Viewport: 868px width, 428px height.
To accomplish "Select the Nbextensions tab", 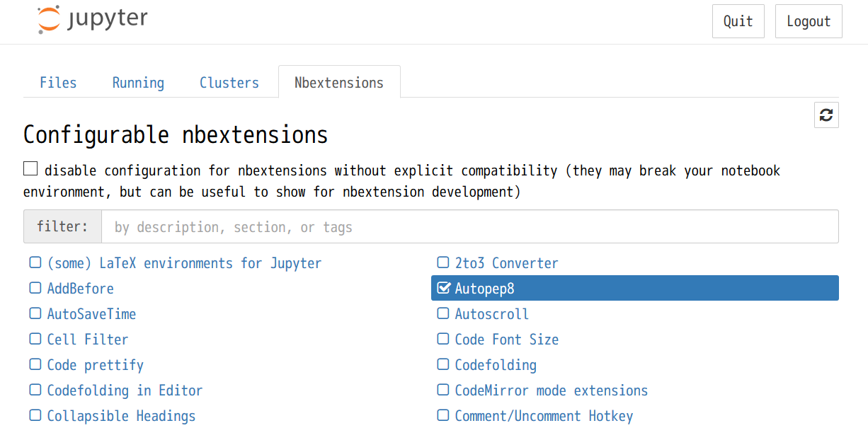I will pyautogui.click(x=339, y=83).
